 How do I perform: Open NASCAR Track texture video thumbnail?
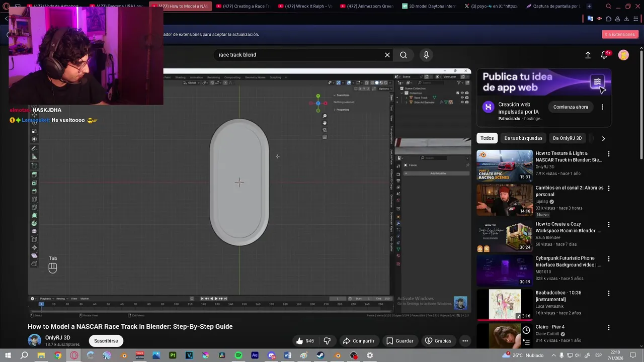(x=505, y=165)
